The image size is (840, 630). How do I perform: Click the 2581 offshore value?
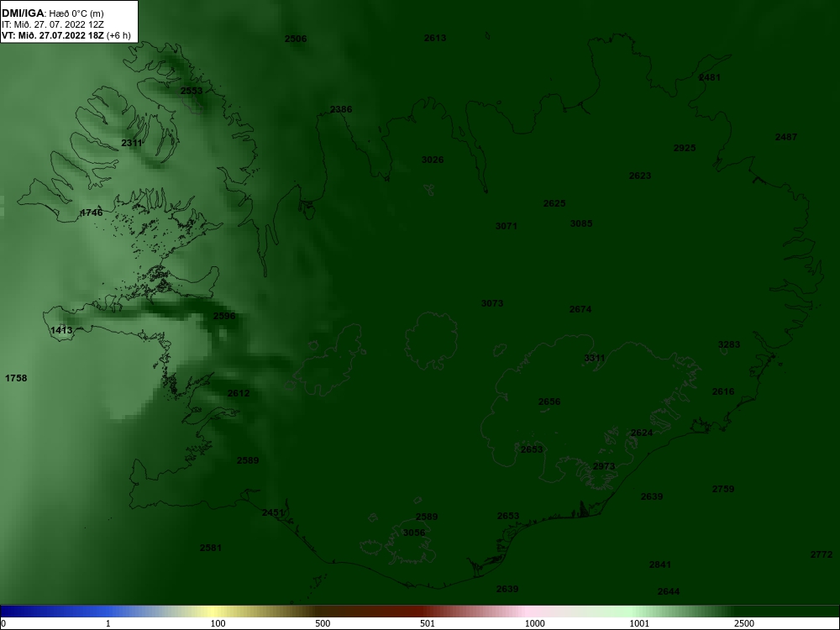point(211,548)
